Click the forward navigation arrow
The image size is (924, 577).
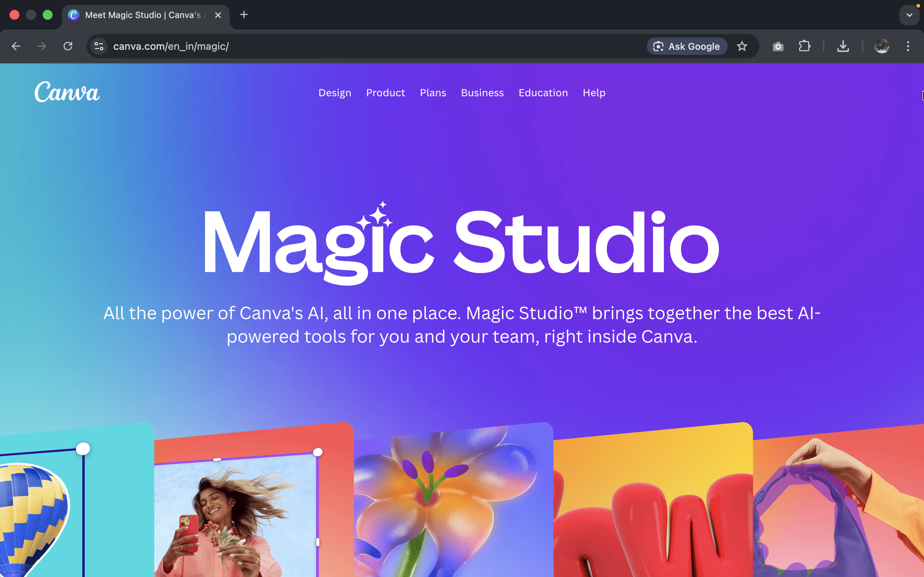pyautogui.click(x=41, y=46)
